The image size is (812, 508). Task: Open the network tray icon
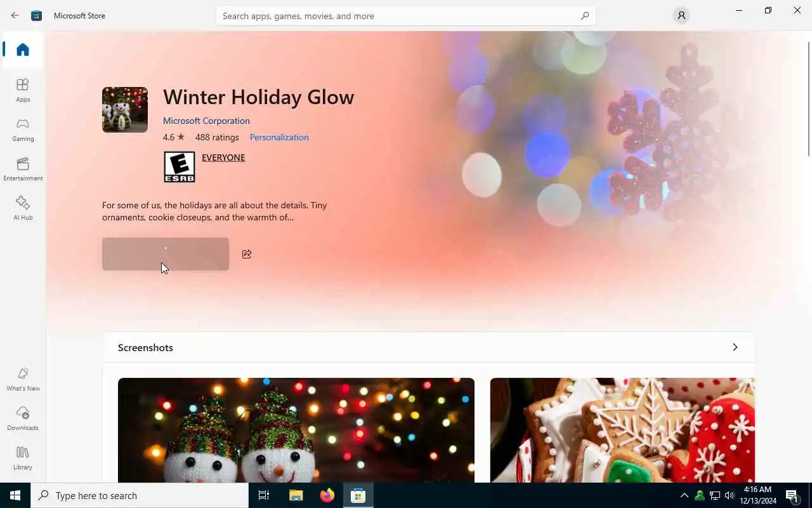click(715, 495)
